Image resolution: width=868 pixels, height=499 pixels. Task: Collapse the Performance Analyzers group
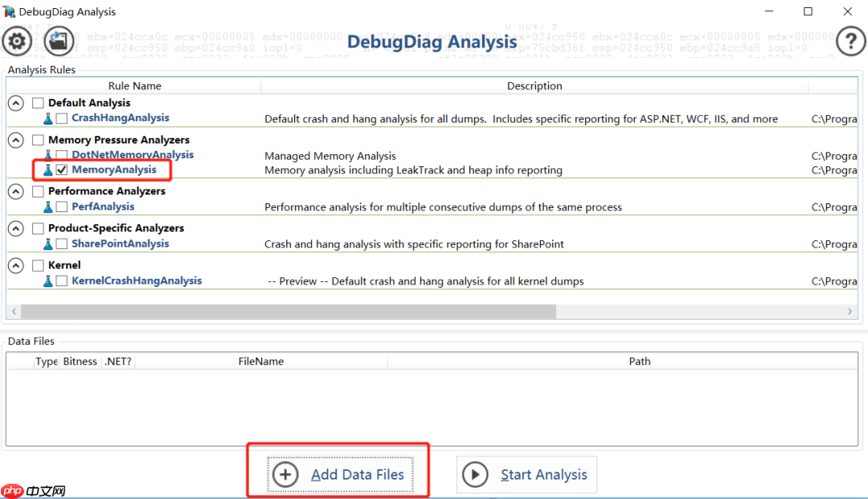[x=15, y=191]
